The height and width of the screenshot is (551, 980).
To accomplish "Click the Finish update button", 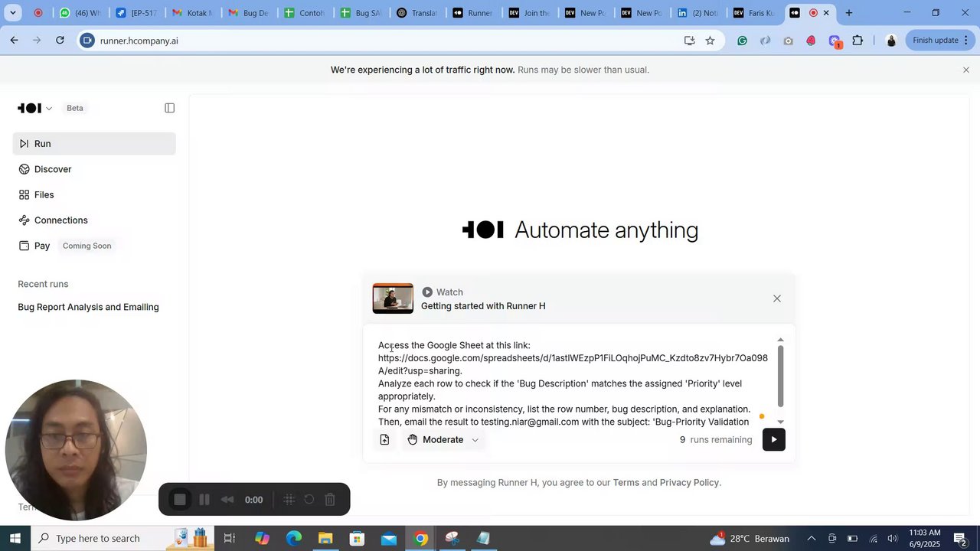I will 940,41.
